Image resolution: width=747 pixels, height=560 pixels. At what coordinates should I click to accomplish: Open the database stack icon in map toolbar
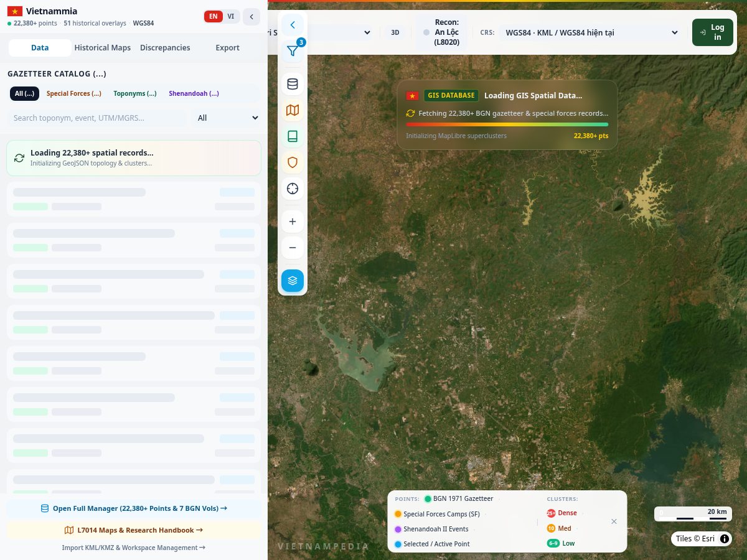(x=293, y=84)
